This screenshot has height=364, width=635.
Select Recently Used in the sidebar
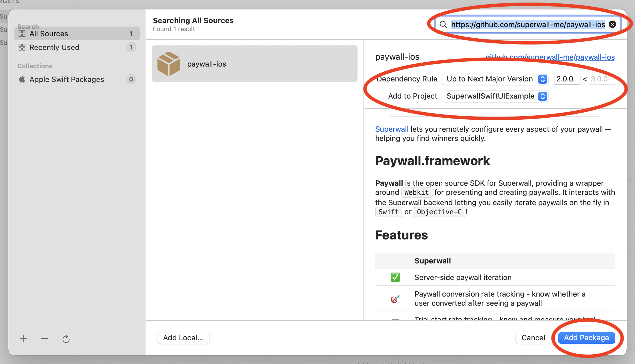(x=77, y=47)
